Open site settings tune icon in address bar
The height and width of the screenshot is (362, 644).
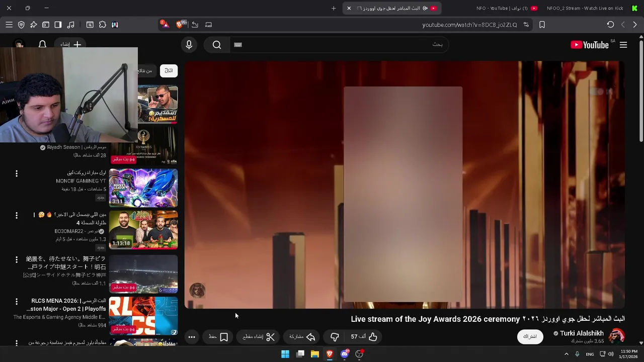tap(526, 25)
